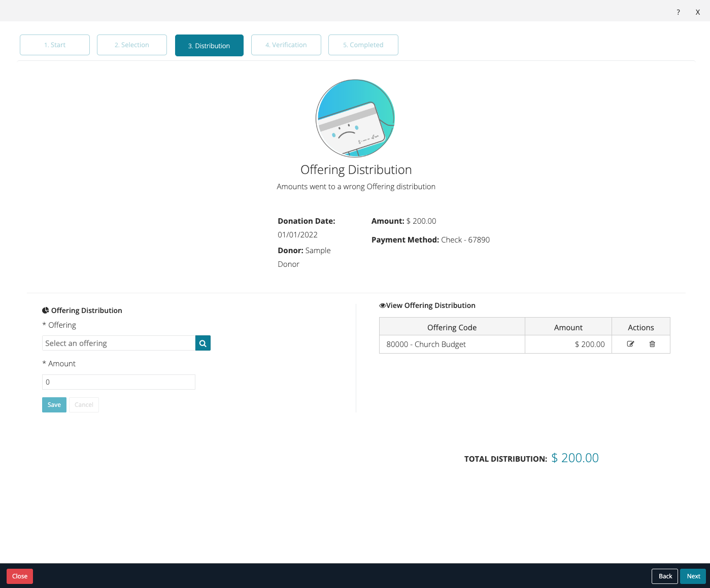This screenshot has width=710, height=588.
Task: Open the 5. Completed step
Action: [363, 45]
